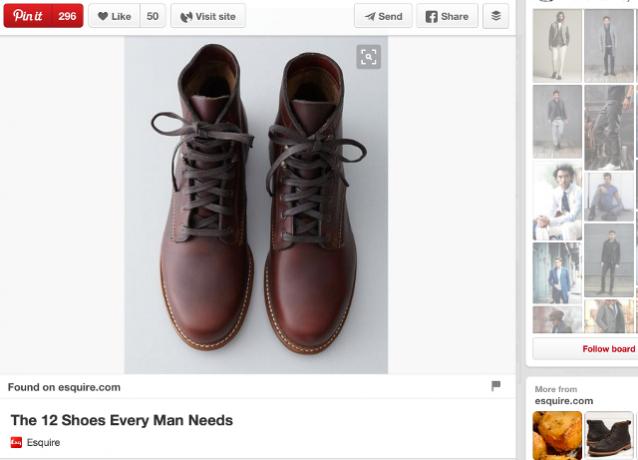Click the stacked layers icon button
Screen dimensions: 638x460
[x=496, y=16]
